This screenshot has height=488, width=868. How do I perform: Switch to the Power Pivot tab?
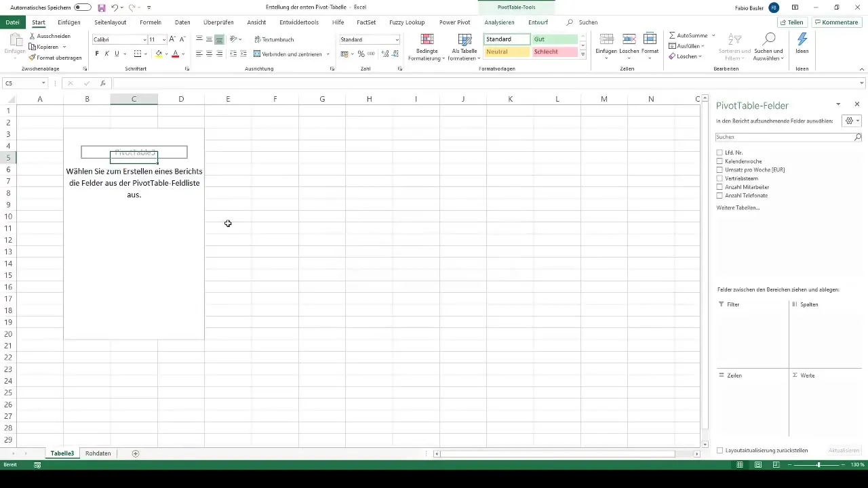pos(454,22)
